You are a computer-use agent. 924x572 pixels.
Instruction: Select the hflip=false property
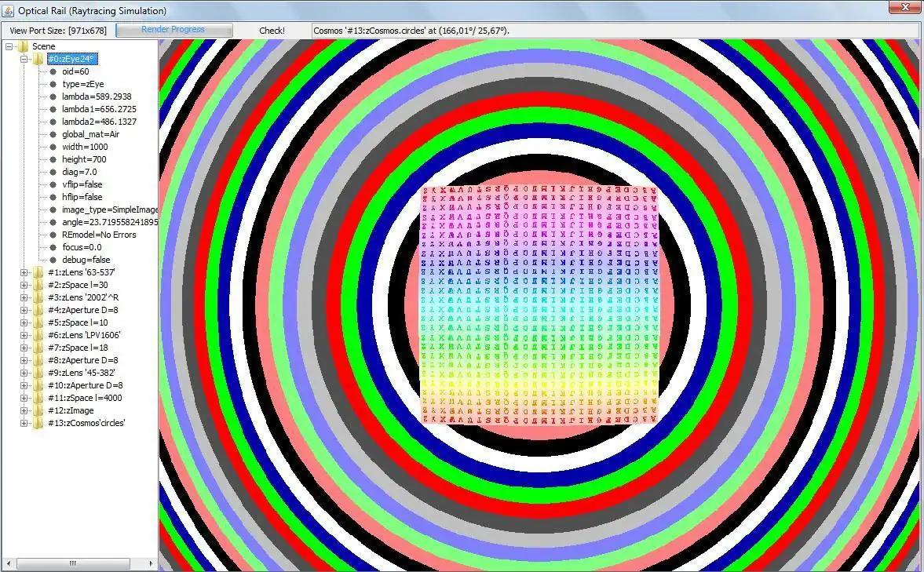(82, 197)
